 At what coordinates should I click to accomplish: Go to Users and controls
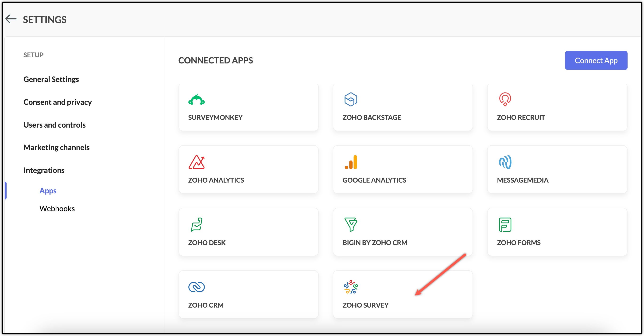[x=54, y=125]
